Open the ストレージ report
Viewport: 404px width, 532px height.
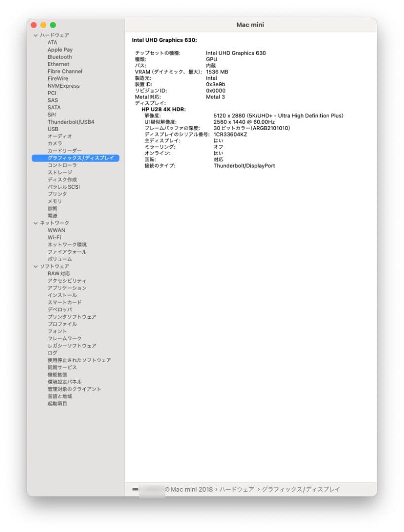point(60,172)
